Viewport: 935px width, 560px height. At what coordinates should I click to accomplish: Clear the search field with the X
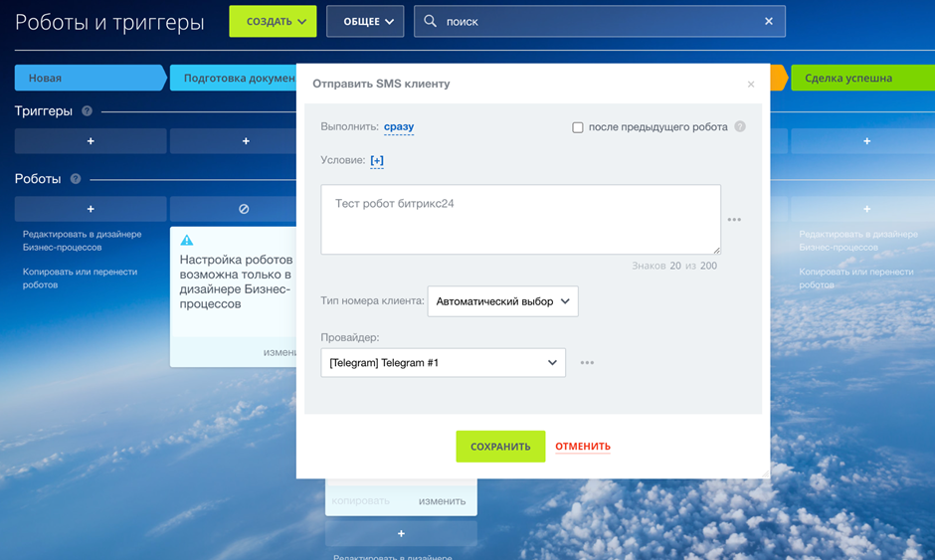[x=769, y=21]
